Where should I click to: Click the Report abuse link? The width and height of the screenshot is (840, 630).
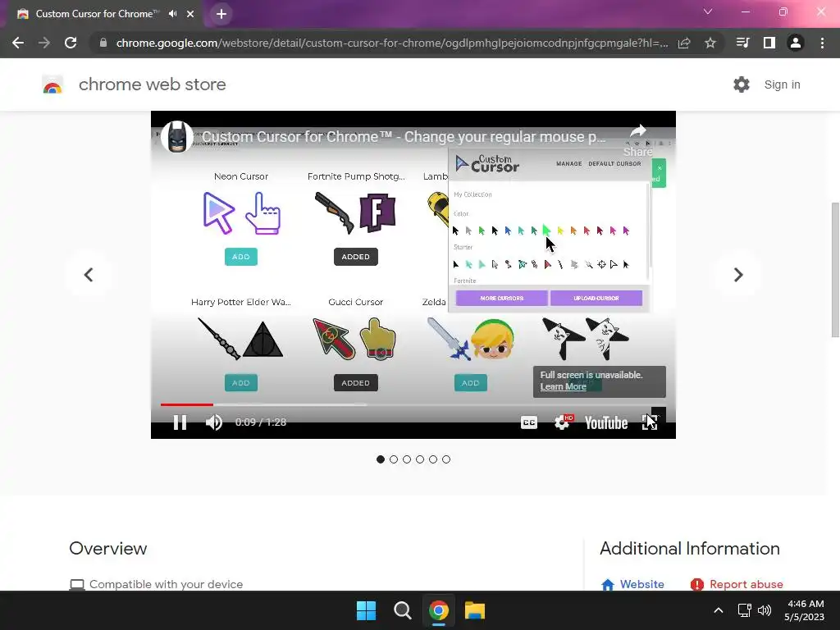(737, 584)
